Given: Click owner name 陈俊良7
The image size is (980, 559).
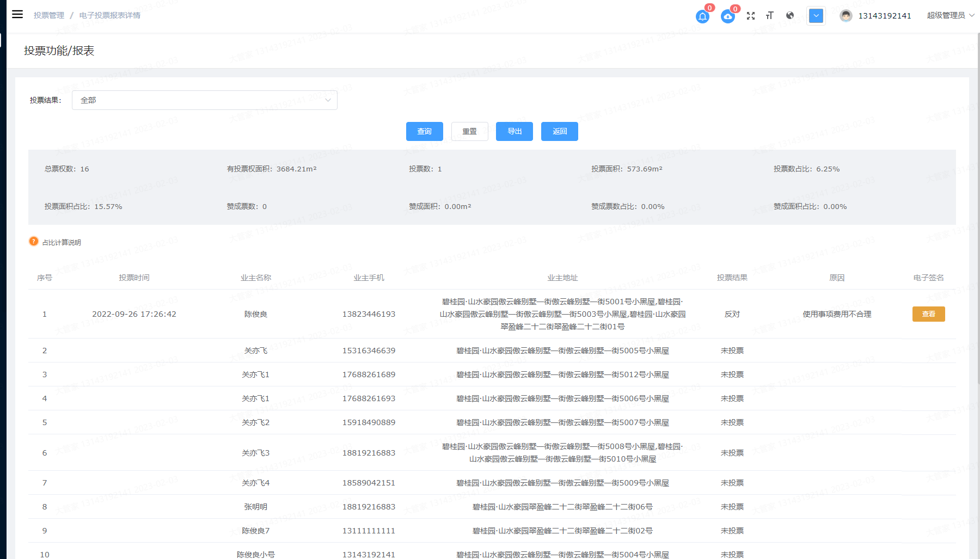Looking at the screenshot, I should tap(256, 531).
